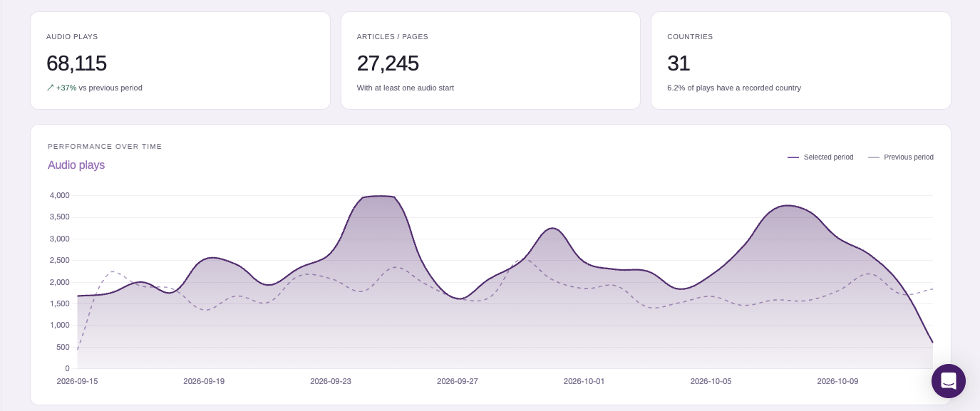The image size is (980, 411).
Task: Click the 2026-09-15 axis label
Action: tap(77, 381)
